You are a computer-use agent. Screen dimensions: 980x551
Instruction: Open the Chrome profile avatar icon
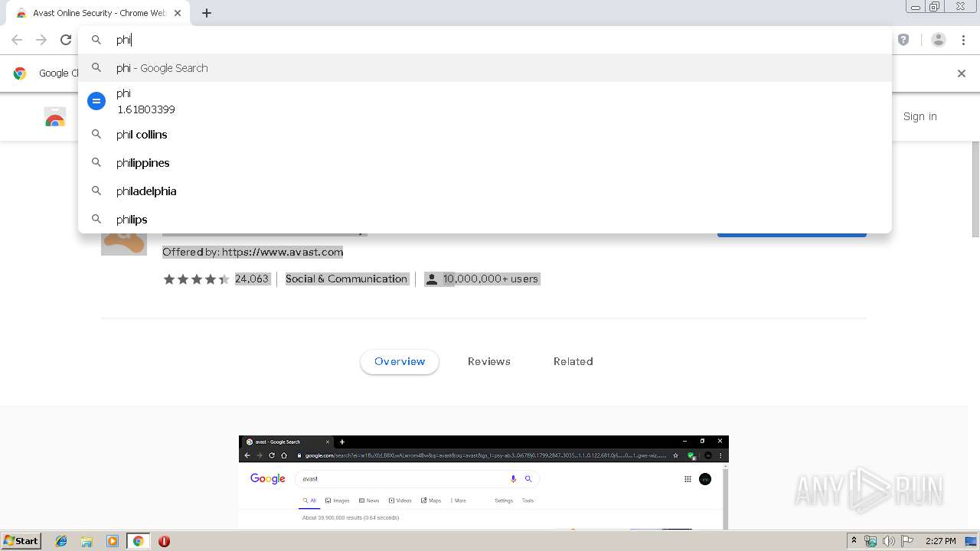pos(939,40)
